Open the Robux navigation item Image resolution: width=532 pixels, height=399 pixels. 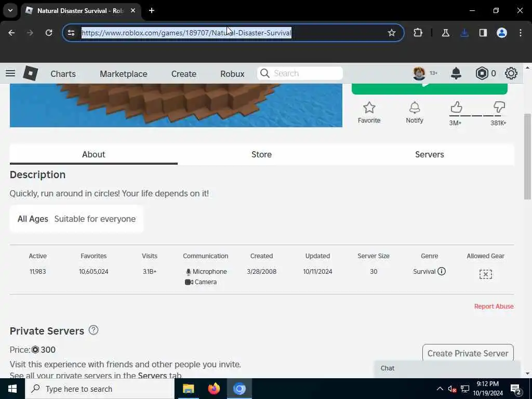[x=232, y=74]
